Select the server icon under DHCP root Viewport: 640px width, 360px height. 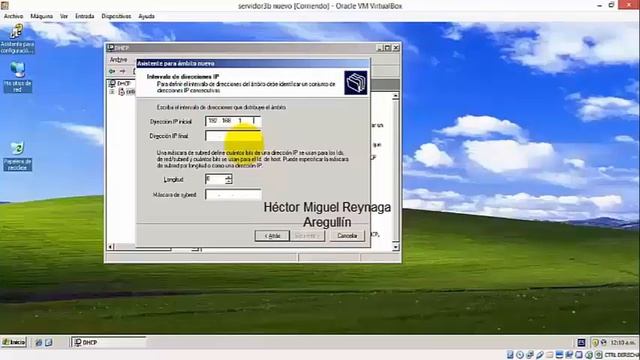coord(121,92)
